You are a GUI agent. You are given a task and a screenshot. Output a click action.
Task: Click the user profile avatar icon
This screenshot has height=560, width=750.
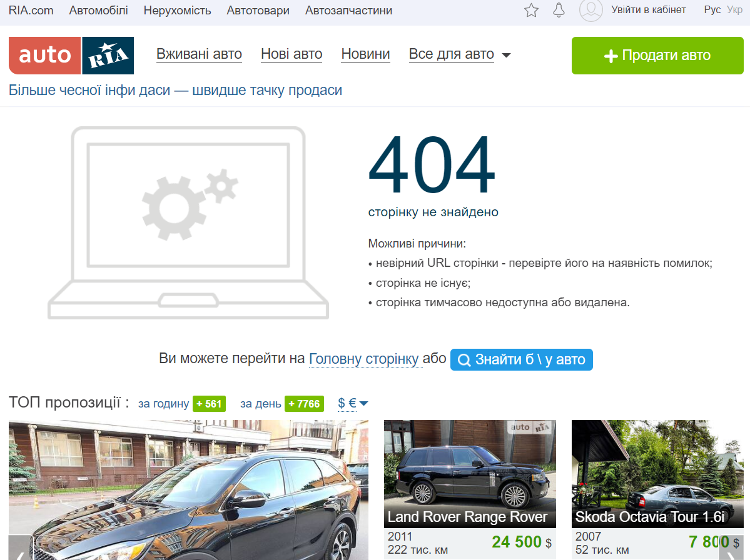tap(590, 10)
